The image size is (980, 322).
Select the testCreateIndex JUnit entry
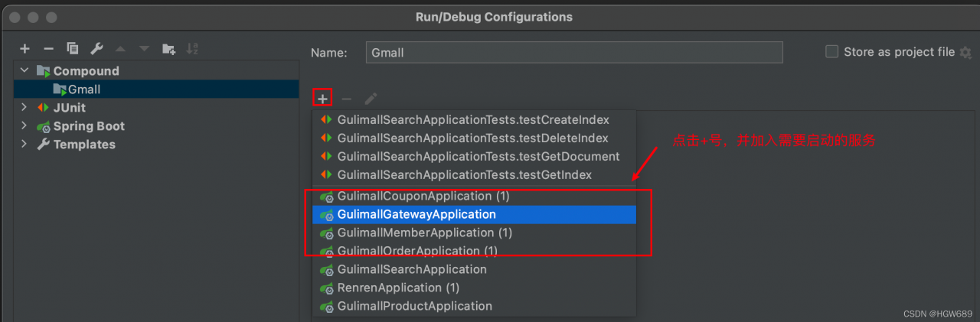tap(473, 120)
